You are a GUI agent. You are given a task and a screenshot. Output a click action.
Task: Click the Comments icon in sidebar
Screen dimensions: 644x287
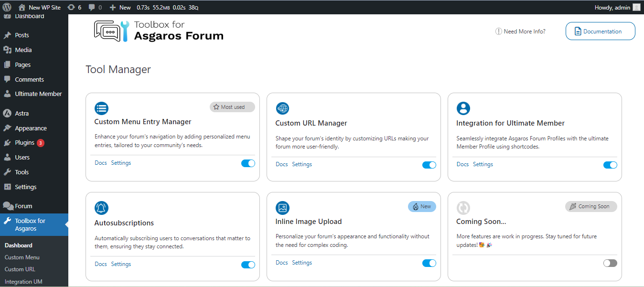click(x=7, y=79)
